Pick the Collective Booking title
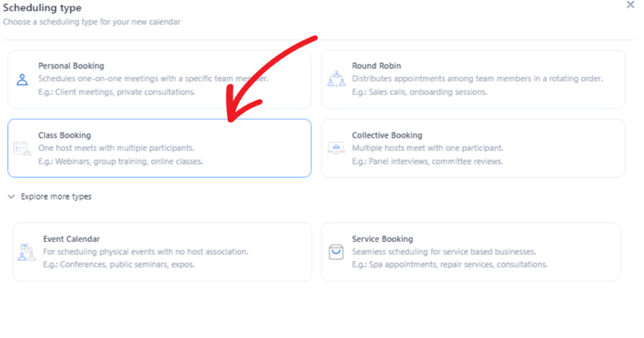The width and height of the screenshot is (644, 338). [387, 135]
